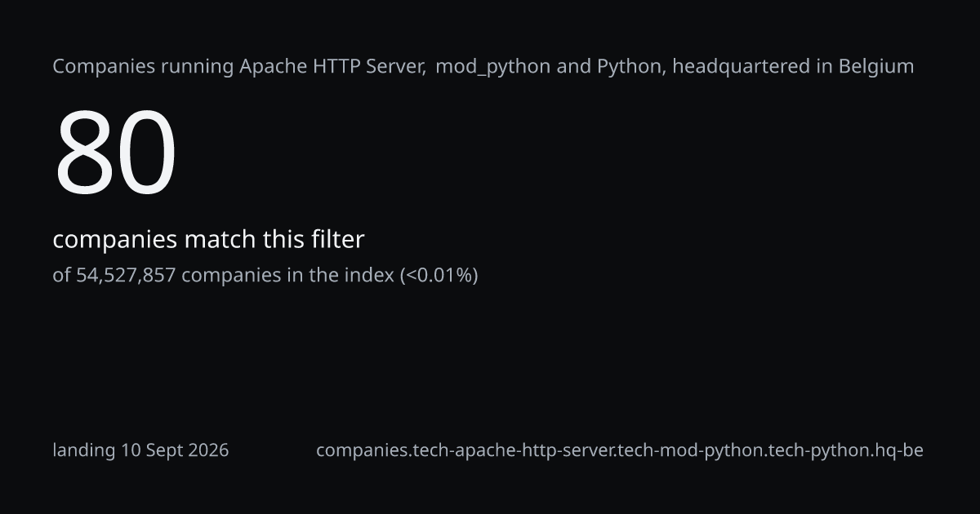Click the 54,527,857 total companies figure
This screenshot has height=514, width=980.
[x=126, y=275]
